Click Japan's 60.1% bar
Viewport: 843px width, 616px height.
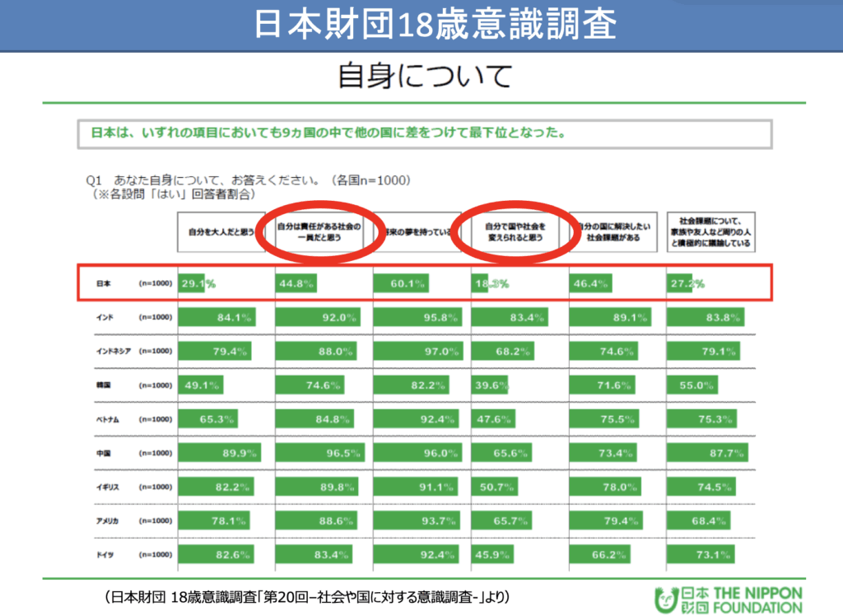click(401, 283)
